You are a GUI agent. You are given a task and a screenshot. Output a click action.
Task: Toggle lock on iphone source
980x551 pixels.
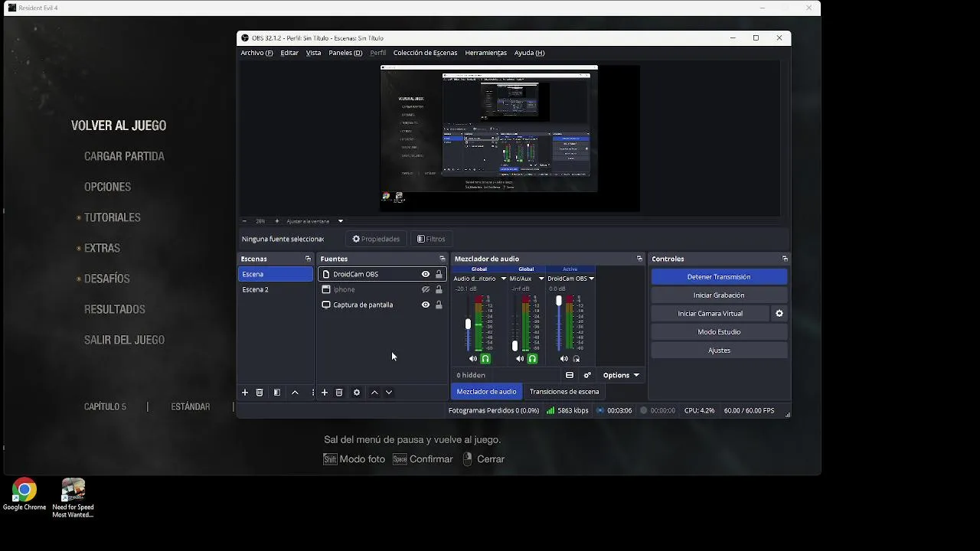[x=439, y=289]
